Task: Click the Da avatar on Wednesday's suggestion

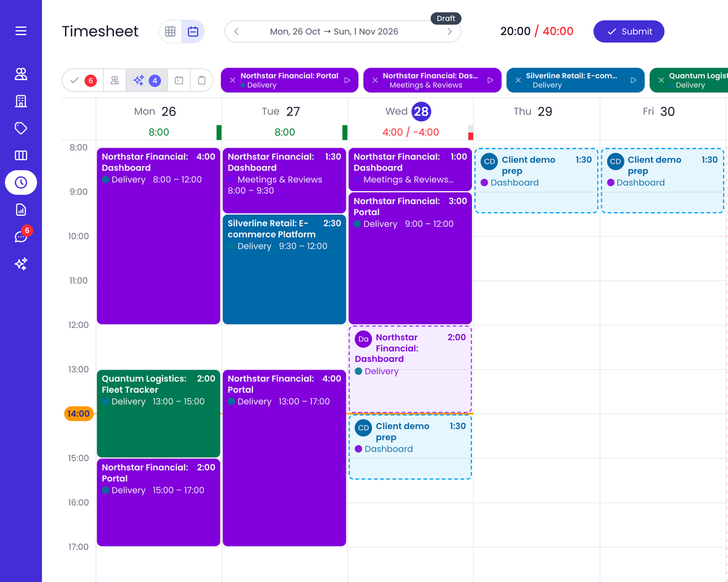Action: pyautogui.click(x=363, y=339)
